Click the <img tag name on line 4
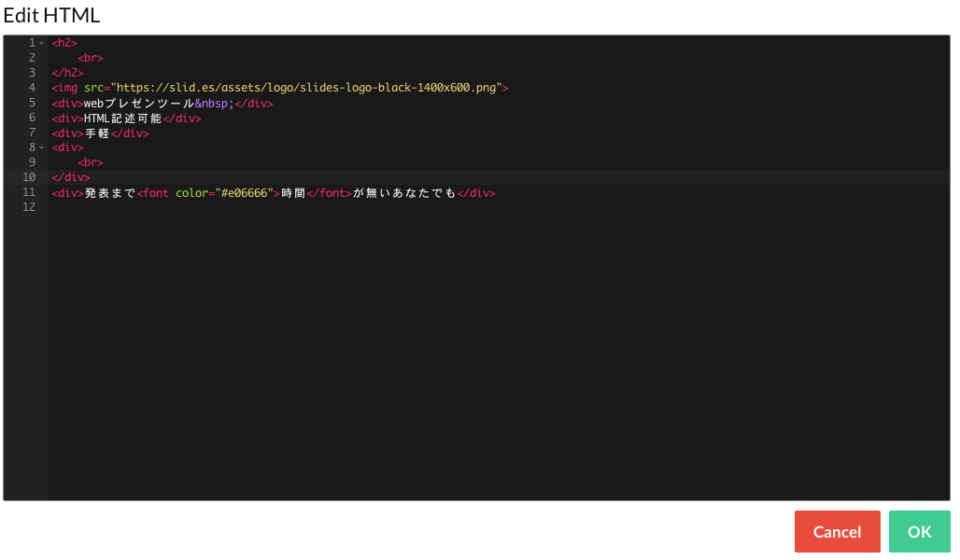Viewport: 960px width, 560px height. coord(64,88)
